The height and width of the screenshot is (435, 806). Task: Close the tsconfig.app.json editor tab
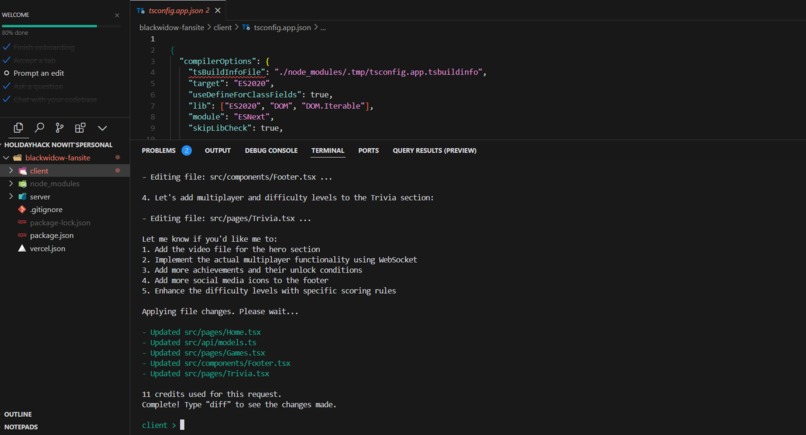pyautogui.click(x=217, y=10)
